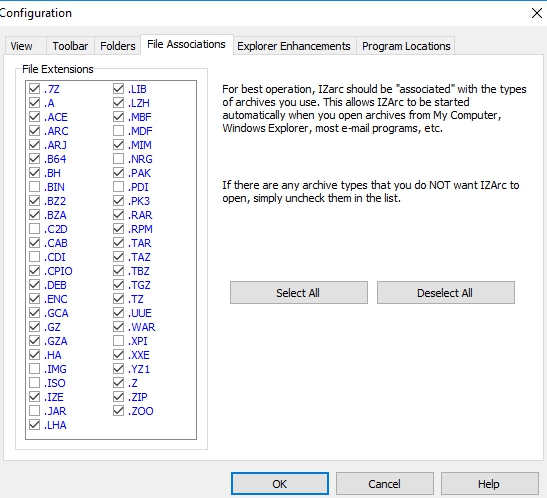This screenshot has height=498, width=547.
Task: Uncheck the .A extension checkbox
Action: (35, 103)
